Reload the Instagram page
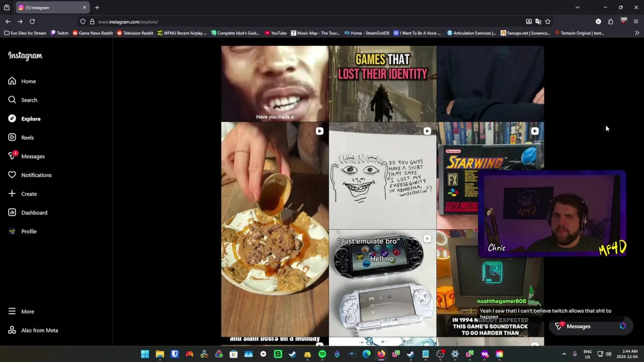Image resolution: width=644 pixels, height=362 pixels. pos(32,22)
